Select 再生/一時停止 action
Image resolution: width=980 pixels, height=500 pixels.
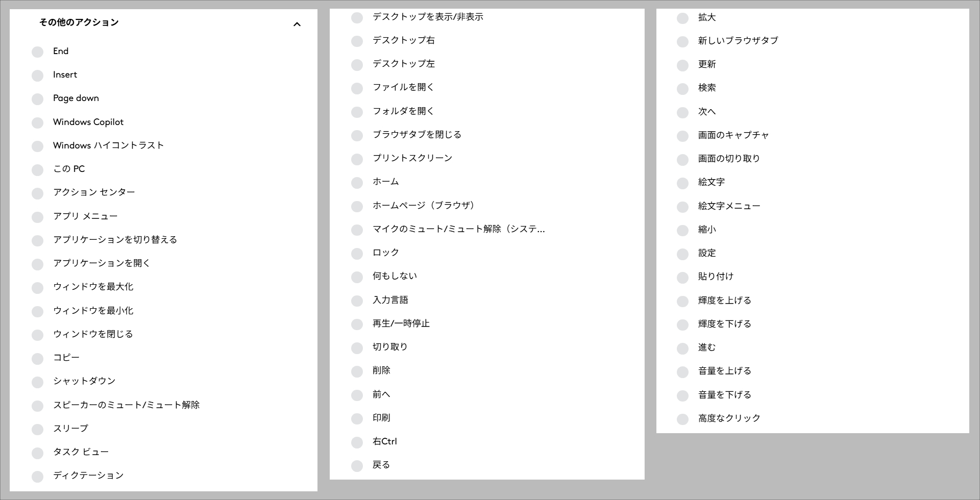(x=357, y=324)
